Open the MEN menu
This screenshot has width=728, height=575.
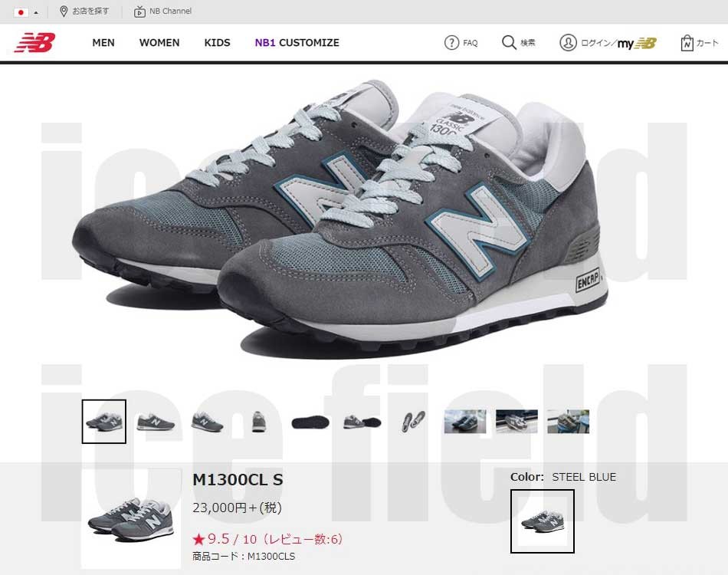pos(103,43)
